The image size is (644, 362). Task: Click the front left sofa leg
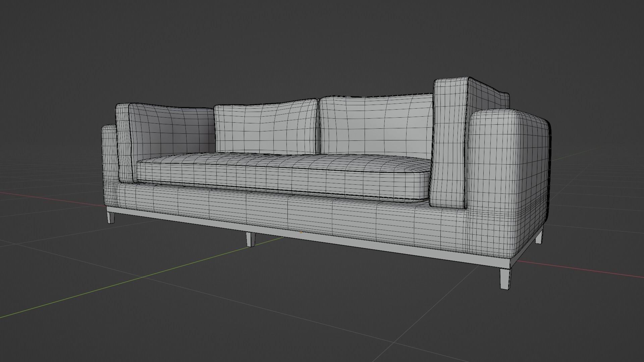point(111,217)
